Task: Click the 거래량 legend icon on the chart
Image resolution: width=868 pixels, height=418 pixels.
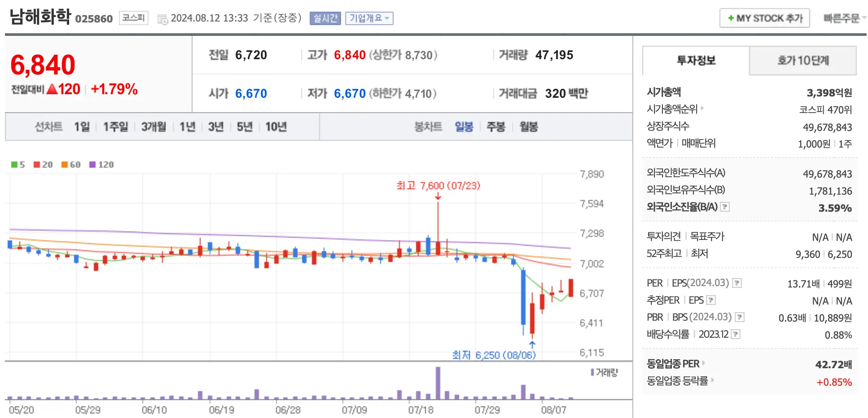Action: pyautogui.click(x=592, y=372)
